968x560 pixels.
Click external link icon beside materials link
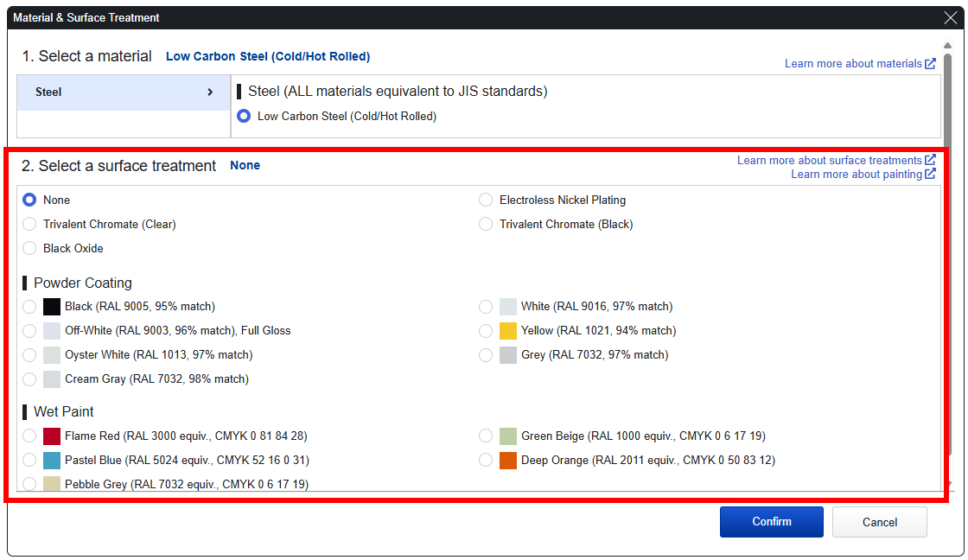930,64
